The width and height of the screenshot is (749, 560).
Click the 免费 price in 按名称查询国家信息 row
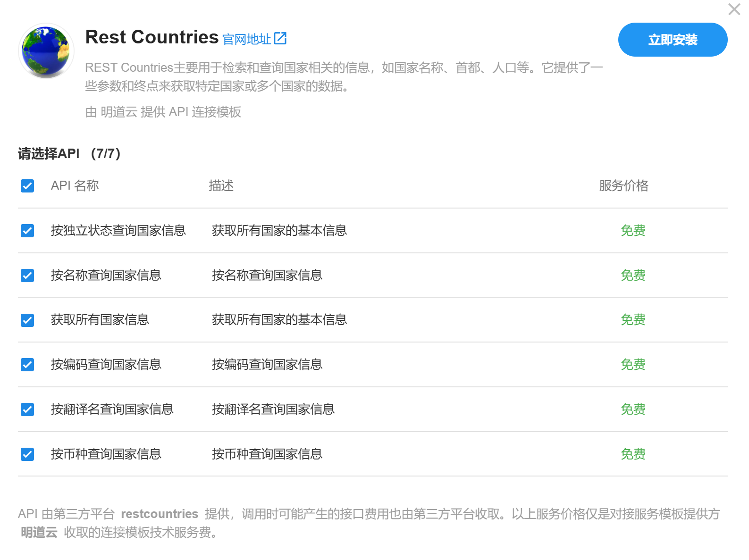coord(633,276)
